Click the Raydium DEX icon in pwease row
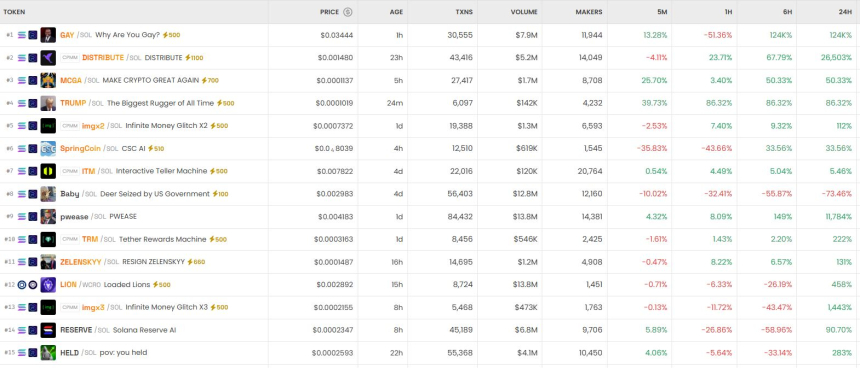This screenshot has height=368, width=860. (x=33, y=217)
